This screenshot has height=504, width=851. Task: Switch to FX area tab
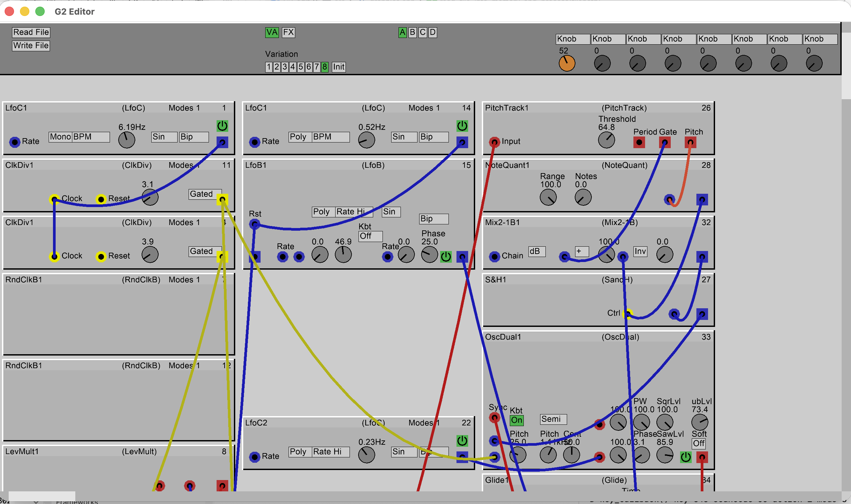point(288,32)
